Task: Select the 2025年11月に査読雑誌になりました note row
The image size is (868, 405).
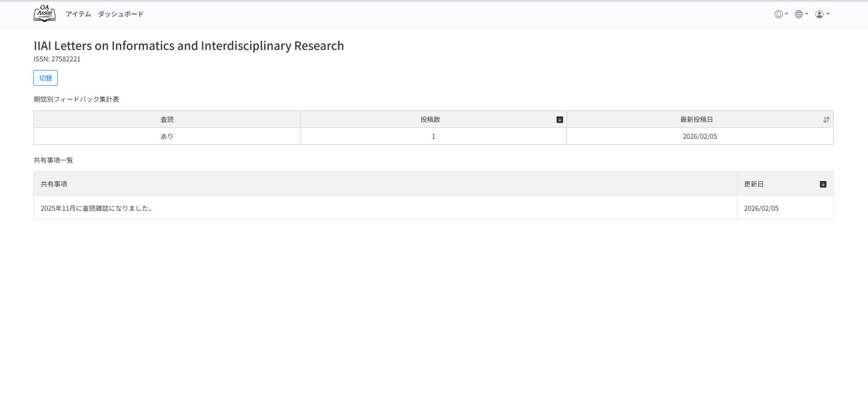Action: [x=96, y=208]
